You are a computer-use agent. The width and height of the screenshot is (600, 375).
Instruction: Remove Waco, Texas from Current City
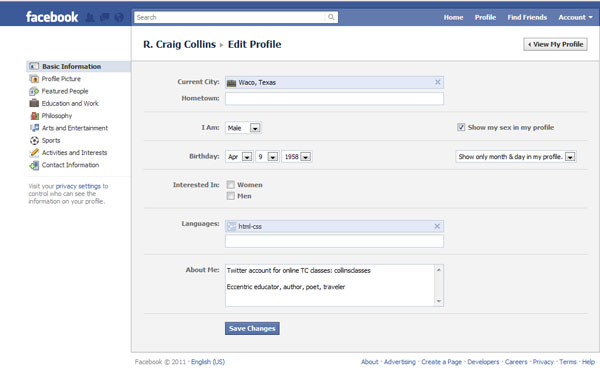437,82
